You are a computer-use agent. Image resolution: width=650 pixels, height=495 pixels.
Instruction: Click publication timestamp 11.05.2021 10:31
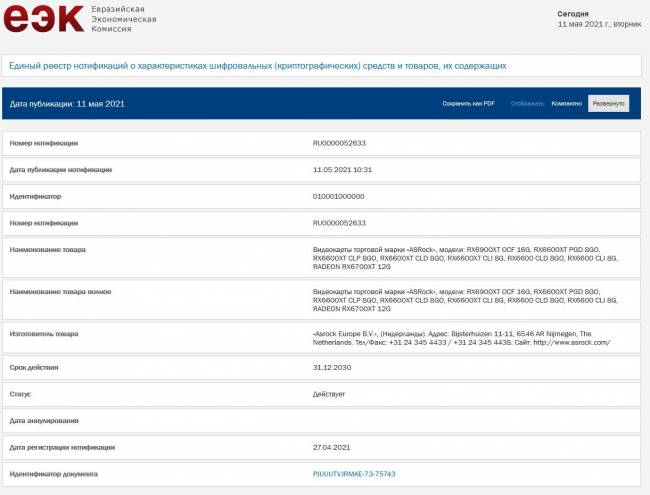pos(343,169)
